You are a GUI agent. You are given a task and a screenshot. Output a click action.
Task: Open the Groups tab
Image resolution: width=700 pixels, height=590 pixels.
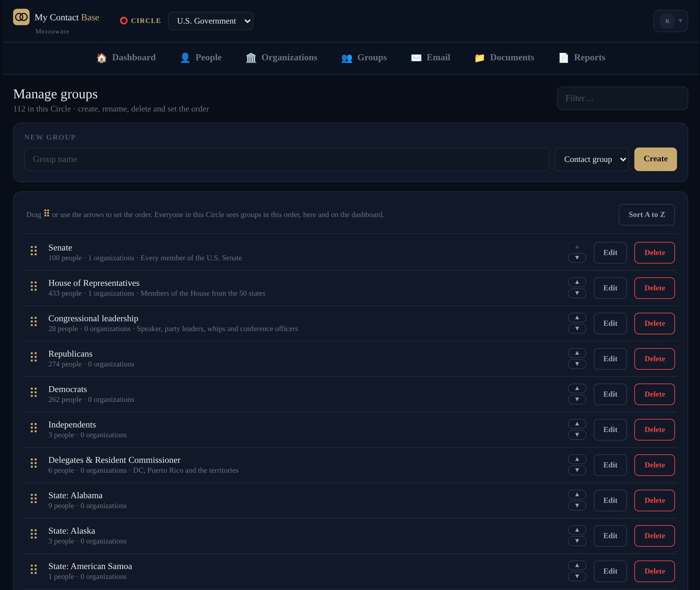[x=364, y=58]
